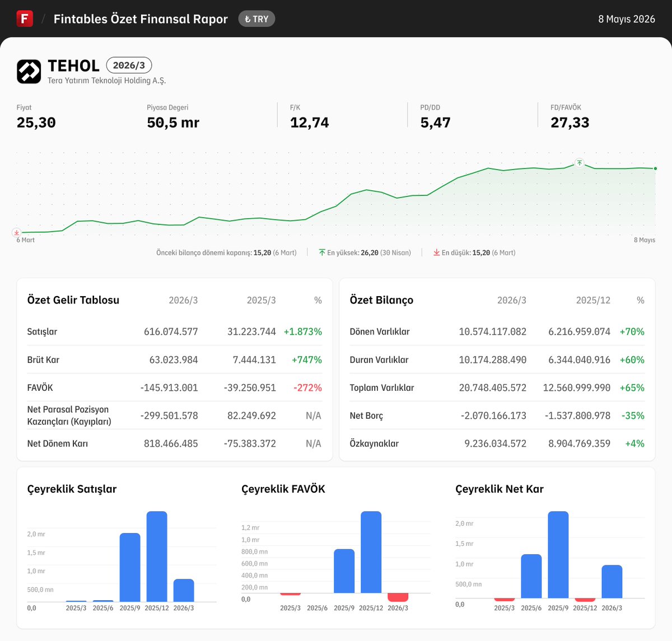The image size is (672, 641).
Task: Click the 8 Mayıs chart axis label
Action: [645, 240]
